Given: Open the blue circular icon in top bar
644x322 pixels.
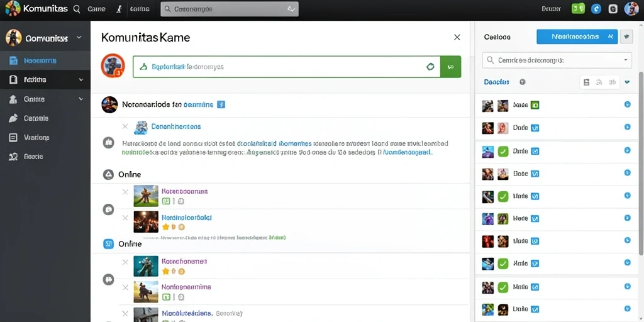Looking at the screenshot, I should pos(596,9).
